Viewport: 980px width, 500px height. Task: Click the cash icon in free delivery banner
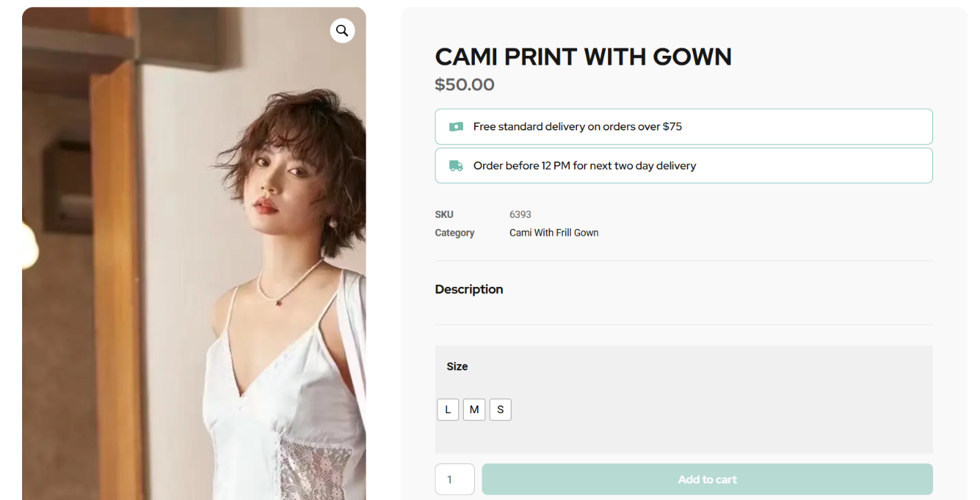pyautogui.click(x=456, y=127)
